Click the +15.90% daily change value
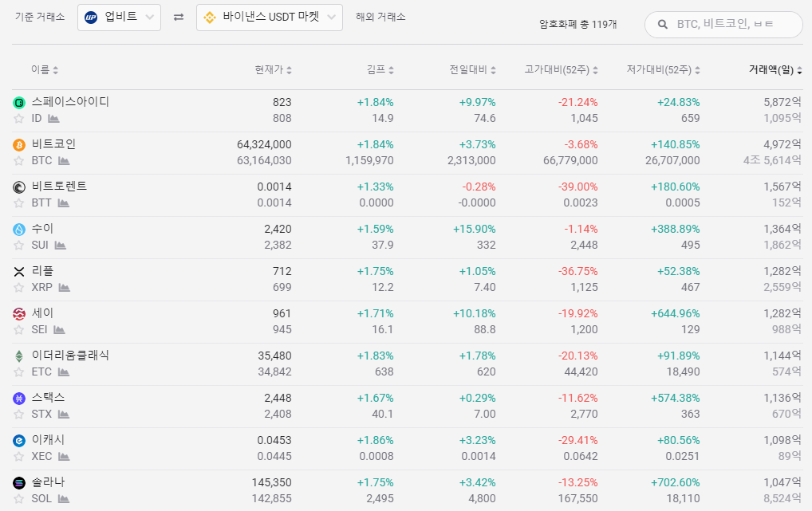812x511 pixels. coord(475,229)
